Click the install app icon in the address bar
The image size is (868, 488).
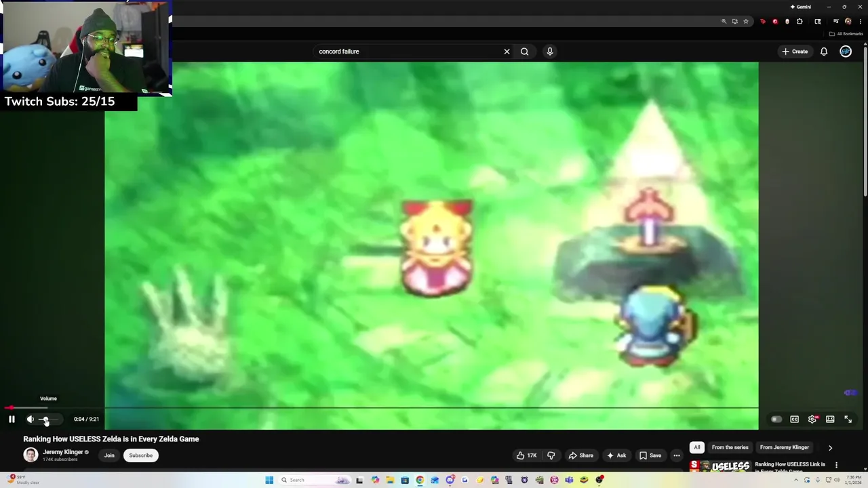(x=734, y=21)
